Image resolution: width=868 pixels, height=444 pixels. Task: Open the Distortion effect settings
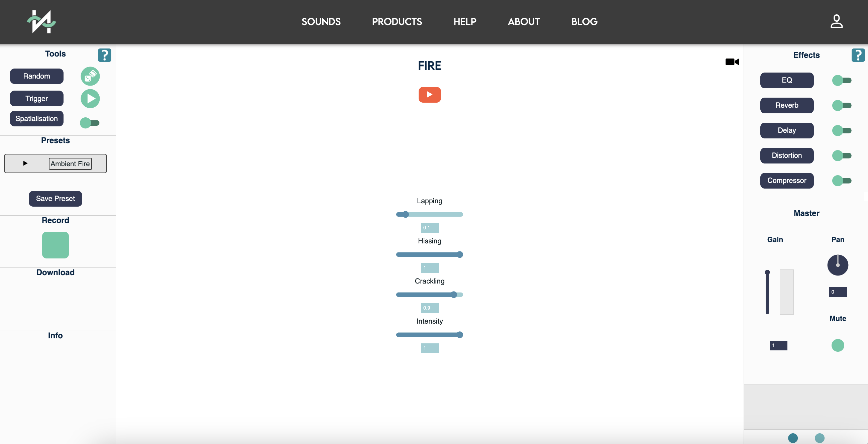pyautogui.click(x=787, y=156)
